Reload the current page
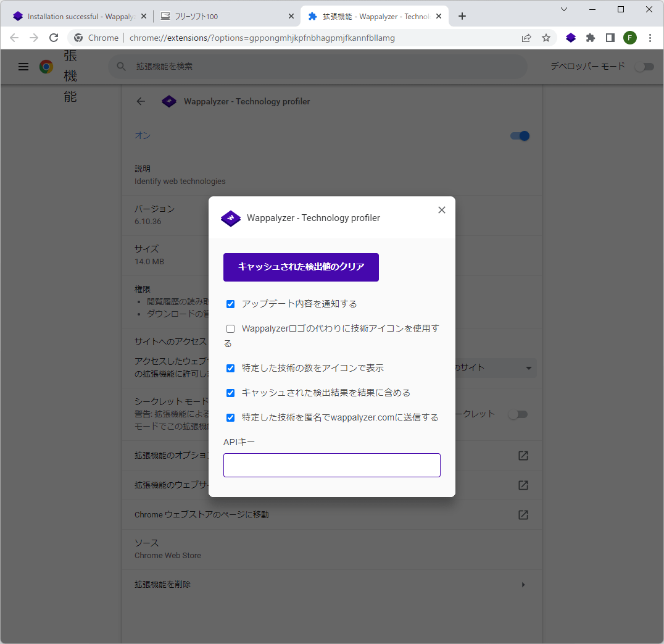Screen dimensions: 664x644 coord(54,38)
